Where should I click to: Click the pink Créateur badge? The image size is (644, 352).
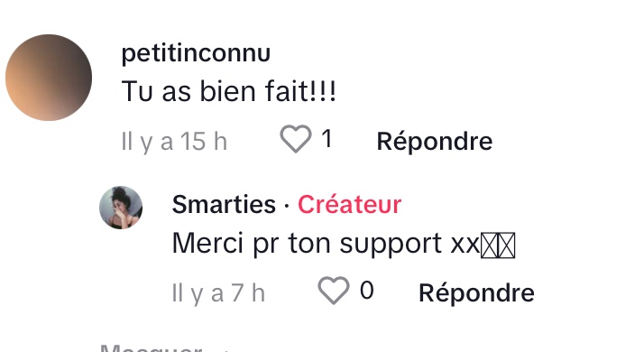(x=350, y=204)
